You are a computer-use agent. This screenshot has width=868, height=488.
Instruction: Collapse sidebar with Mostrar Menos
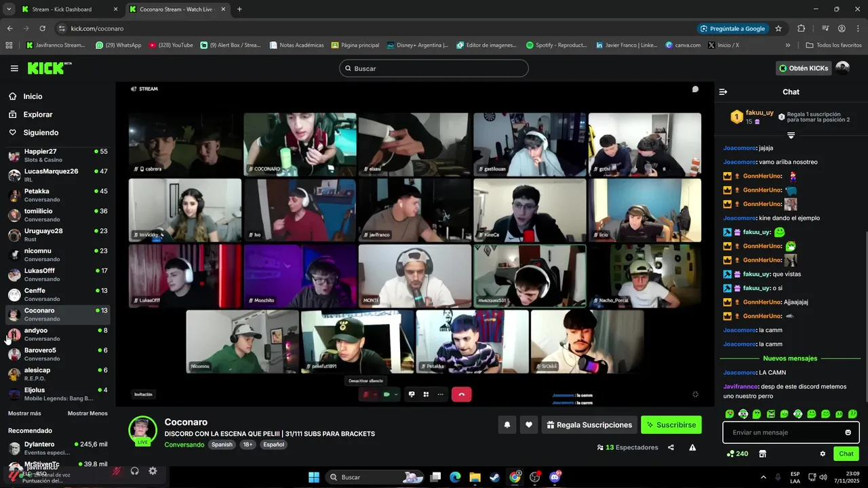(x=87, y=413)
